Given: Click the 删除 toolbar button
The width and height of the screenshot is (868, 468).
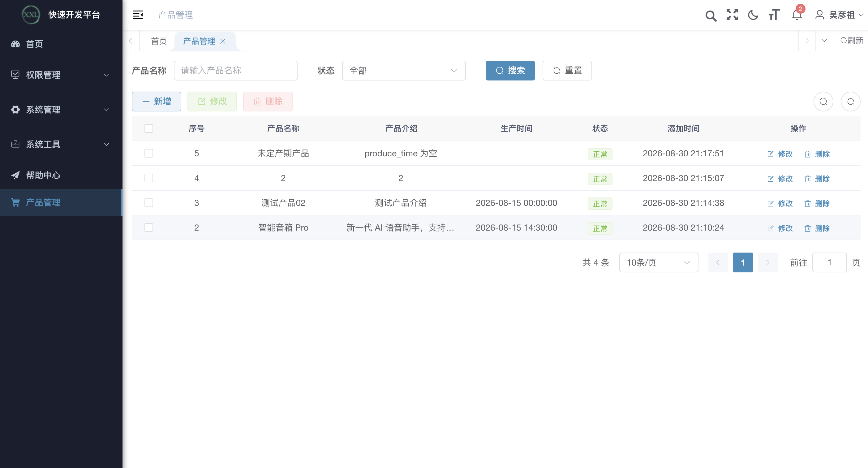Looking at the screenshot, I should click(268, 102).
